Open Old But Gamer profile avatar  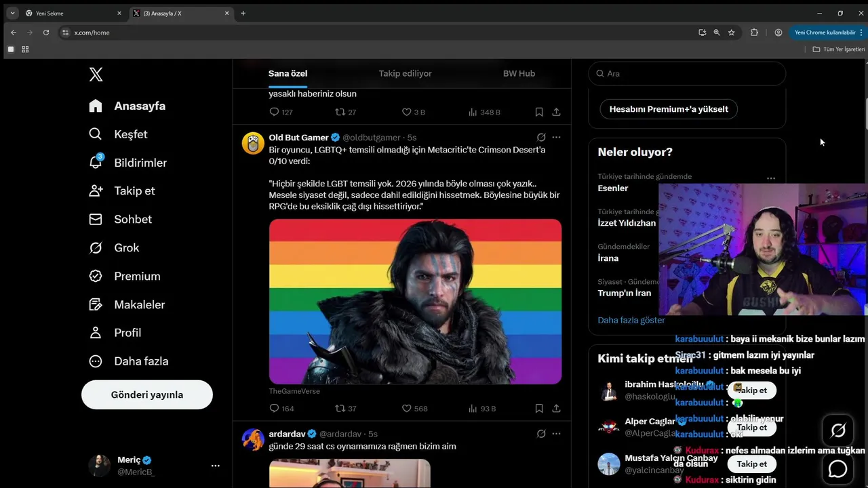tap(253, 143)
